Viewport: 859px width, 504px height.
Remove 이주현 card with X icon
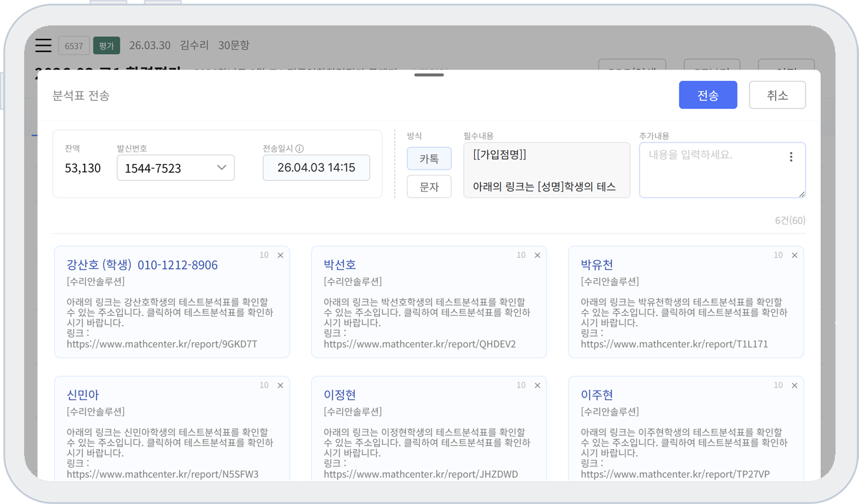pos(794,386)
